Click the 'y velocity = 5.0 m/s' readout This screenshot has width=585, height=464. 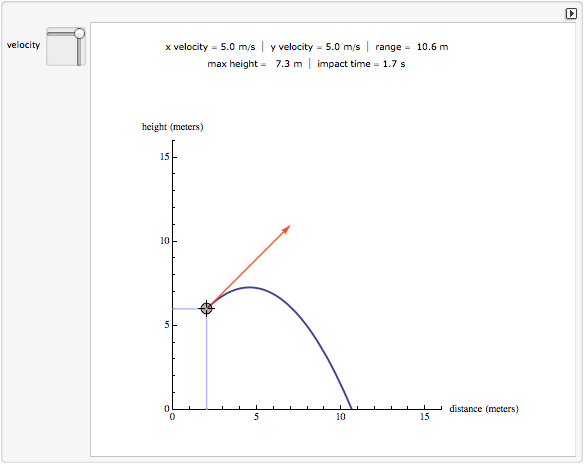pos(315,47)
